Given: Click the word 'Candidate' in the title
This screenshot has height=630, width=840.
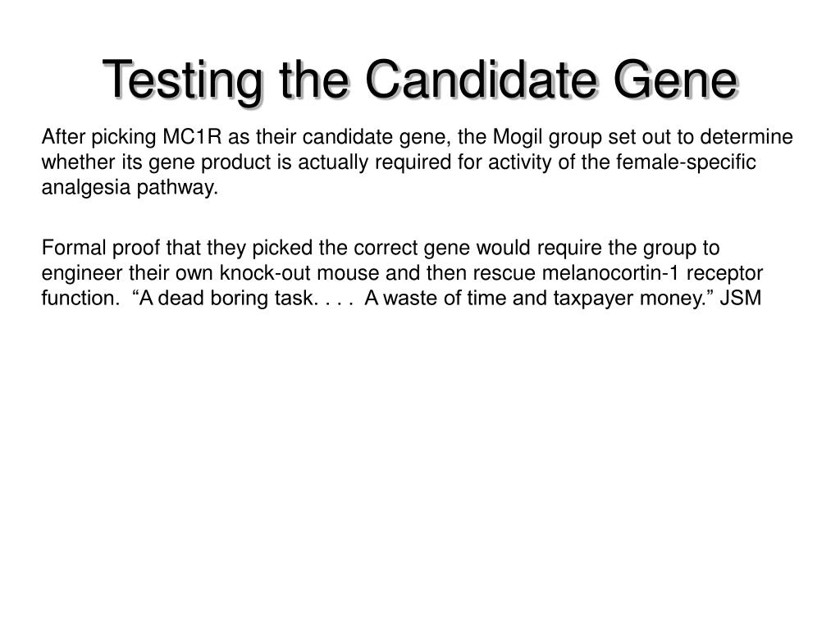Looking at the screenshot, I should 481,80.
